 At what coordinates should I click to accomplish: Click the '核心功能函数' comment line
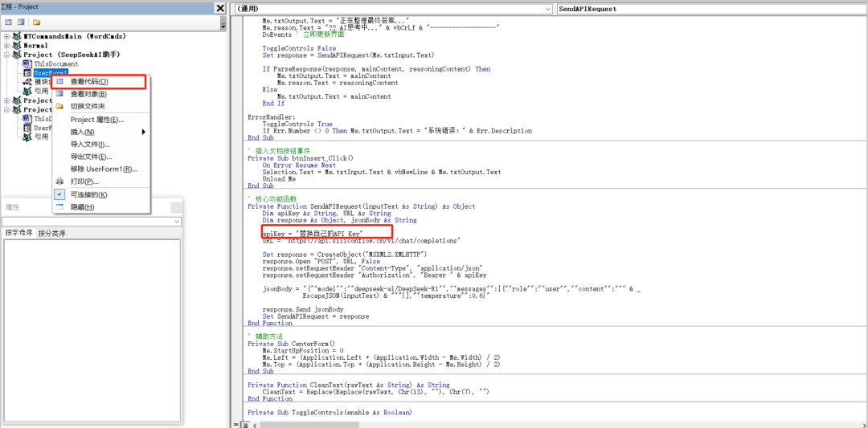pos(272,199)
